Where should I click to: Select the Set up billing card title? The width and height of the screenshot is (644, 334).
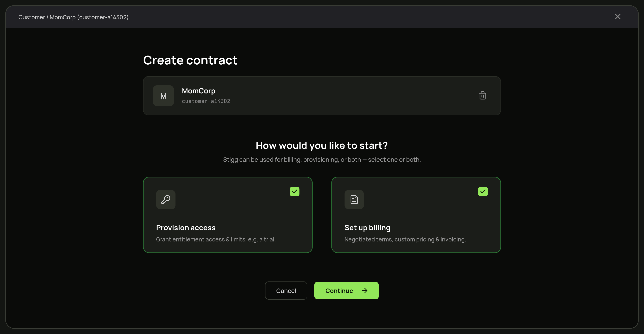pyautogui.click(x=367, y=228)
